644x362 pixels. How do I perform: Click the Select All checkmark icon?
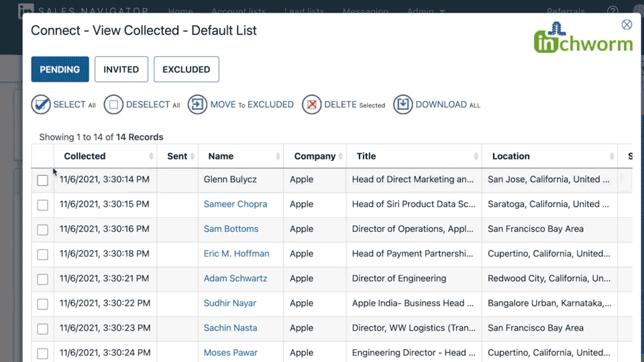(41, 105)
